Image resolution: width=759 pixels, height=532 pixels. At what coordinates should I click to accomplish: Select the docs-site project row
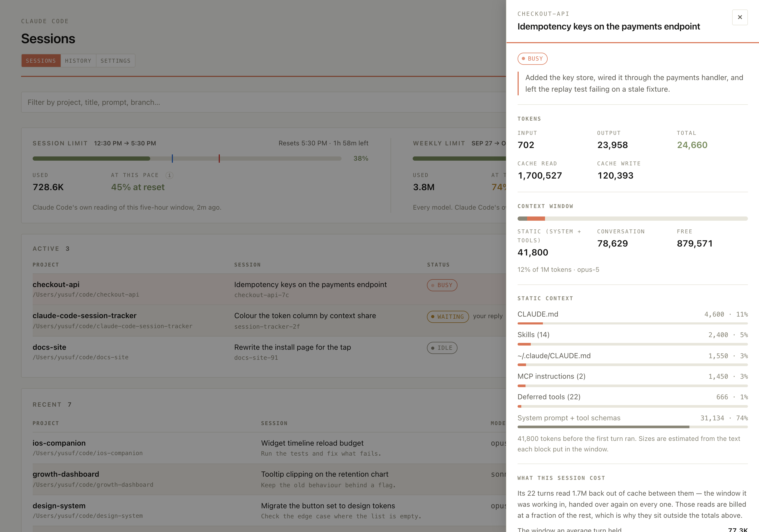pos(269,352)
